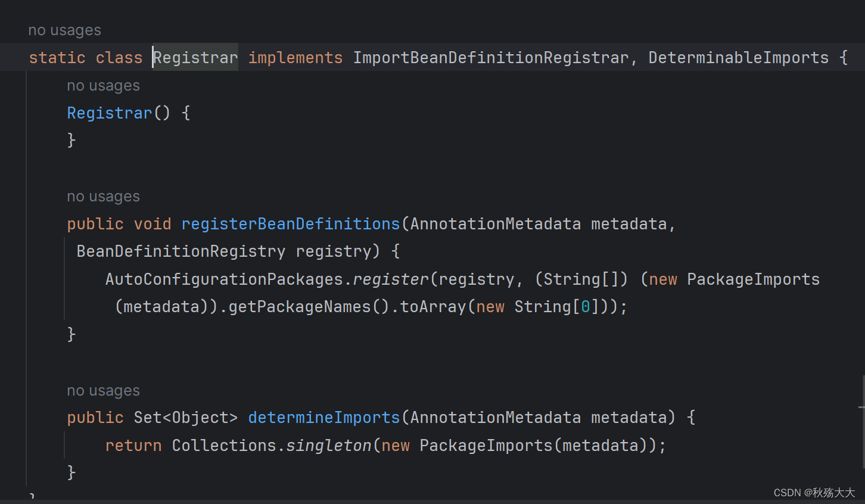This screenshot has height=504, width=865.
Task: Click the 'implements' keyword
Action: tap(295, 58)
